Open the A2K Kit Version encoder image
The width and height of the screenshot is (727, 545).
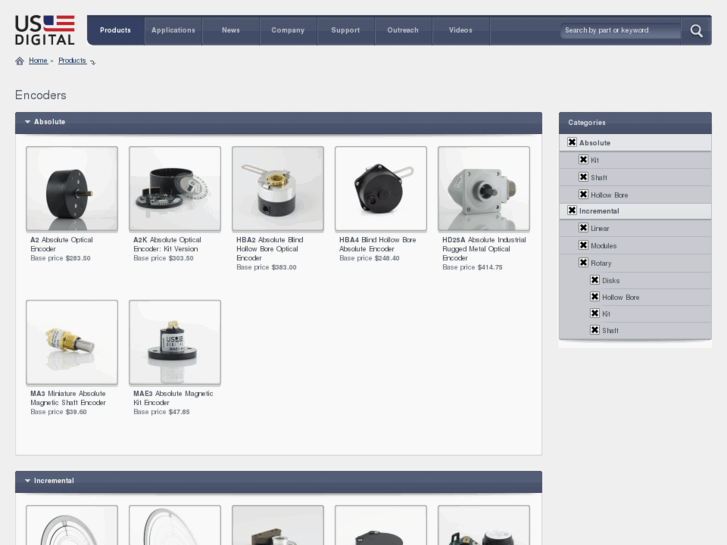tap(175, 189)
